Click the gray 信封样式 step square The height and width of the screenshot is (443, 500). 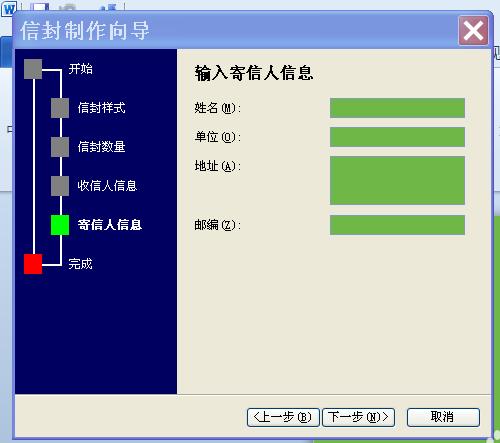[x=60, y=108]
